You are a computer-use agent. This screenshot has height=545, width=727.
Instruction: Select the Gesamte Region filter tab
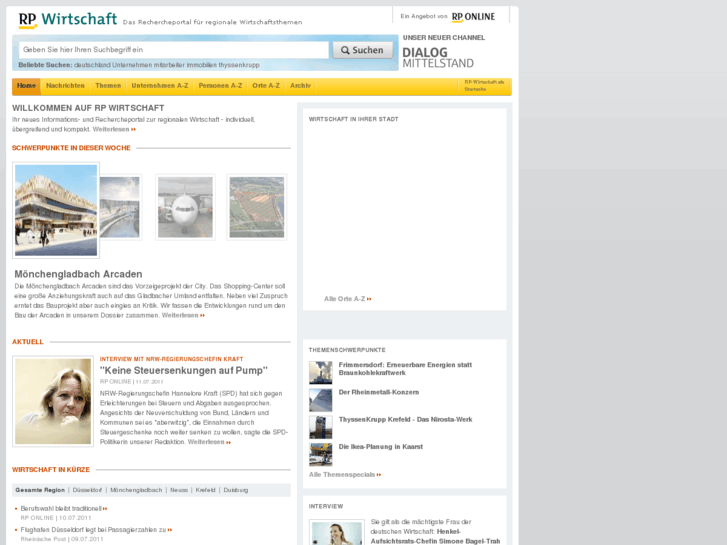click(40, 490)
